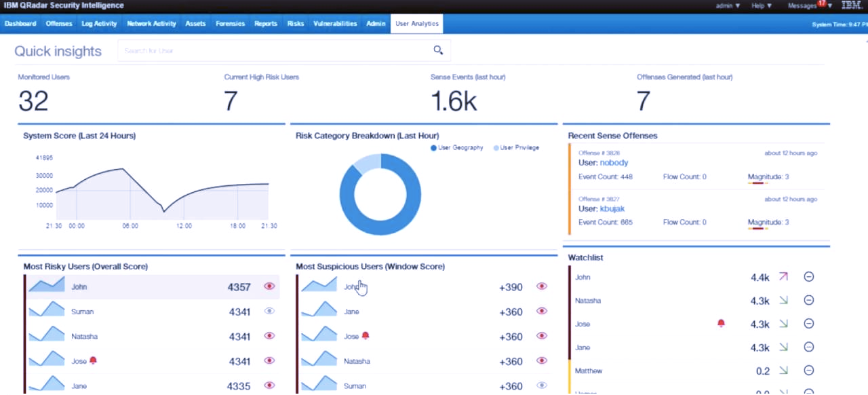Switch to the Risks tab
The image size is (868, 395).
296,24
